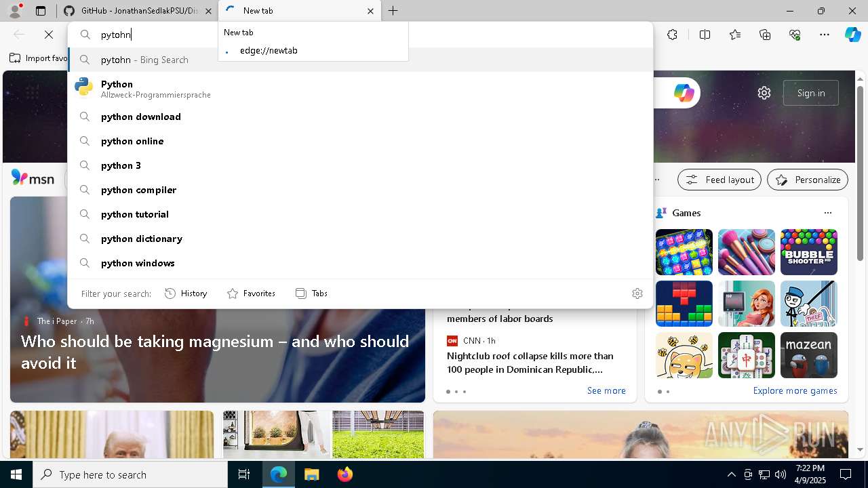The image size is (868, 488).
Task: Click the taskbar search box
Action: [130, 474]
